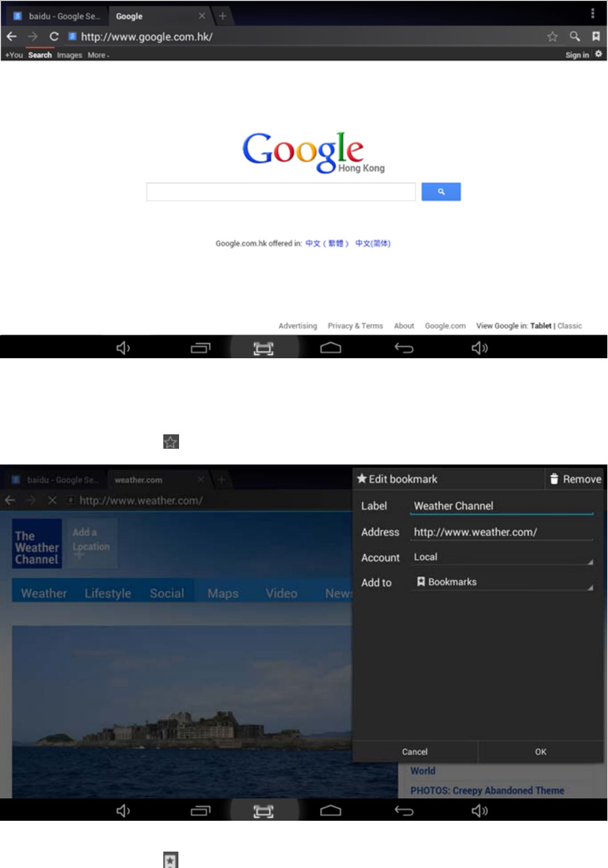The height and width of the screenshot is (868, 608).
Task: Focus the Google search text box
Action: (x=281, y=192)
